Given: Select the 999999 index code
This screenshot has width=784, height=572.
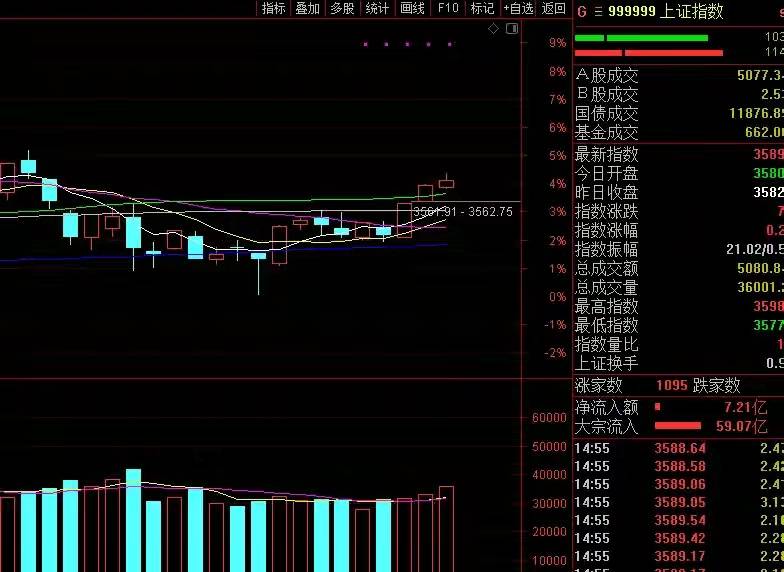Looking at the screenshot, I should (x=632, y=12).
